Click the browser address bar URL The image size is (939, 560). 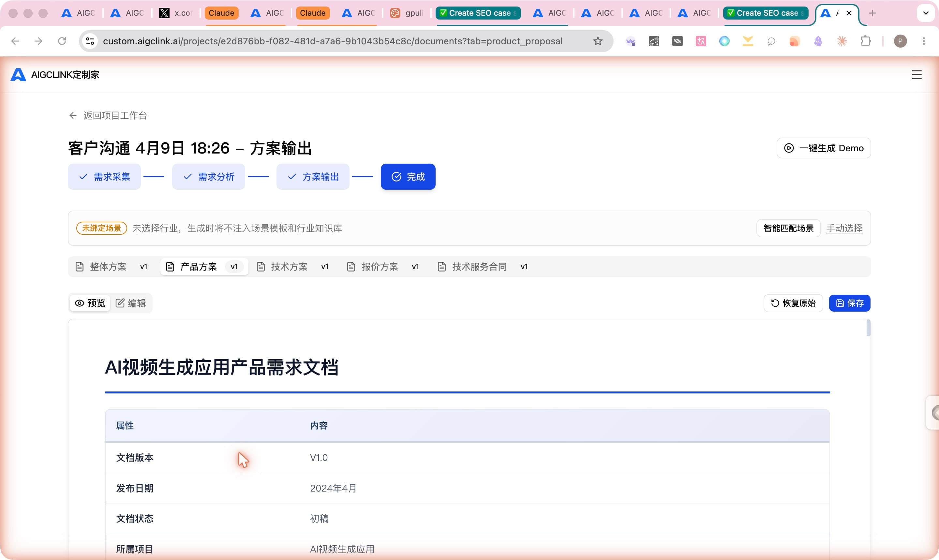(333, 41)
